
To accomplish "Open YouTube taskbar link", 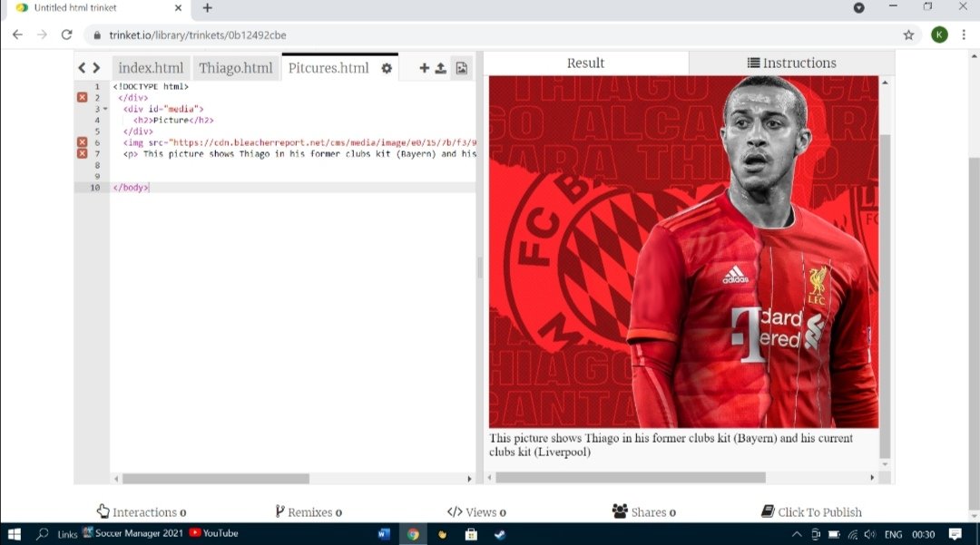I will coord(214,533).
